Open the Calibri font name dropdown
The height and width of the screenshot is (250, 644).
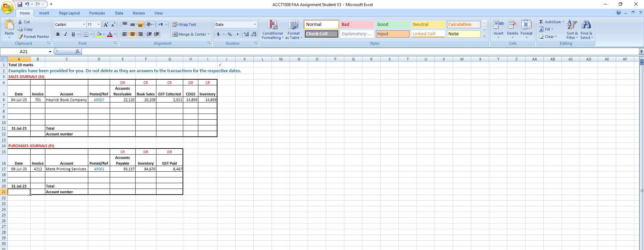(84, 25)
